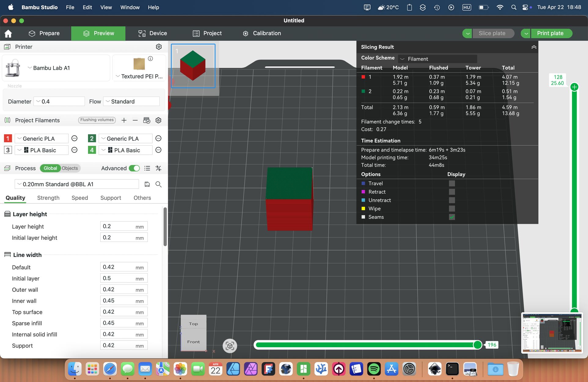Viewport: 588px width, 382px height.
Task: Open AMS filament sync icon
Action: pos(147,120)
